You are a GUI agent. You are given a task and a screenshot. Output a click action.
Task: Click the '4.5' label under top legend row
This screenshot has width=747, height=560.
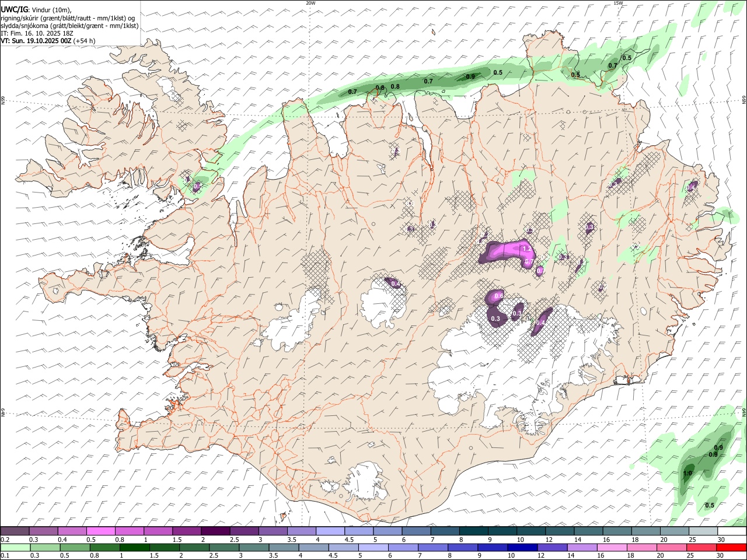(x=349, y=540)
